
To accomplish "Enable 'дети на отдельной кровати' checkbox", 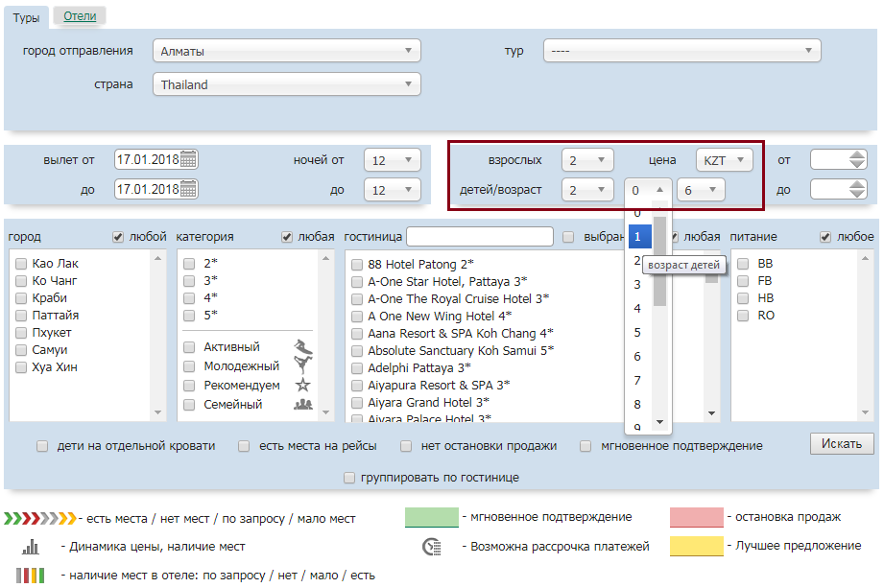I will tap(42, 446).
